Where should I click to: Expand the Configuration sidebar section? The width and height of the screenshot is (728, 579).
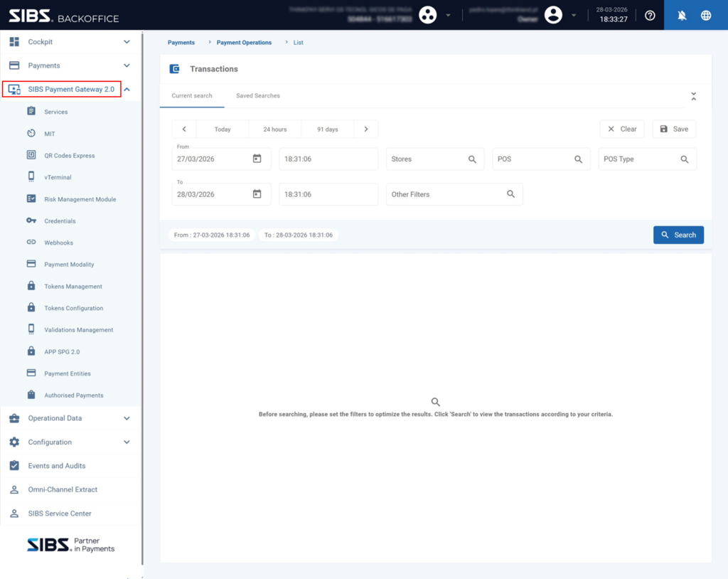click(x=127, y=442)
